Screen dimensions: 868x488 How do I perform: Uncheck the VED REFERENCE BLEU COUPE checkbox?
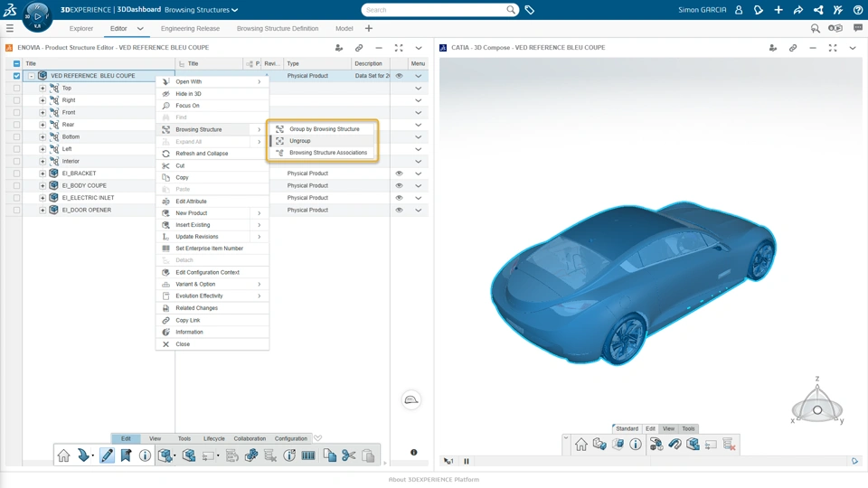16,76
